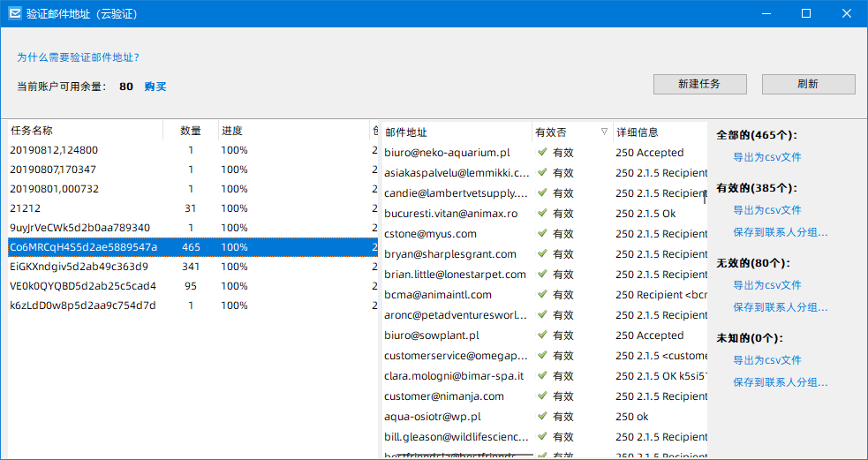This screenshot has height=460, width=868.
Task: Click the 邮件地址 column header
Action: click(x=457, y=132)
